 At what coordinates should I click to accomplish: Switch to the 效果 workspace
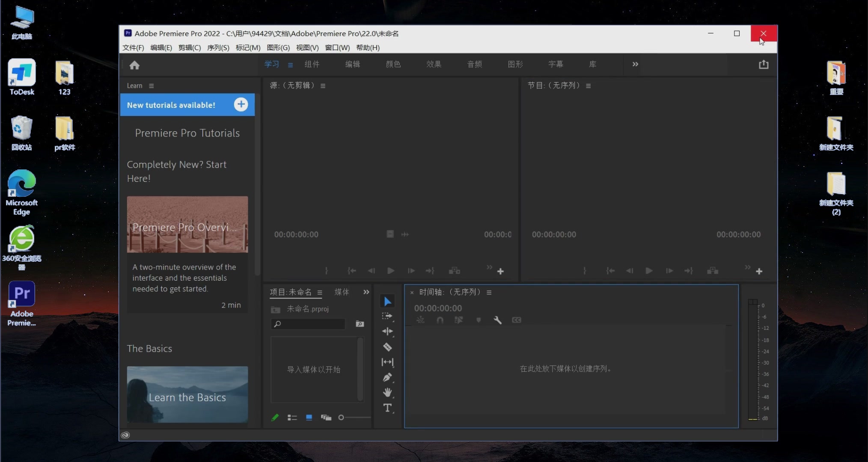coord(434,64)
